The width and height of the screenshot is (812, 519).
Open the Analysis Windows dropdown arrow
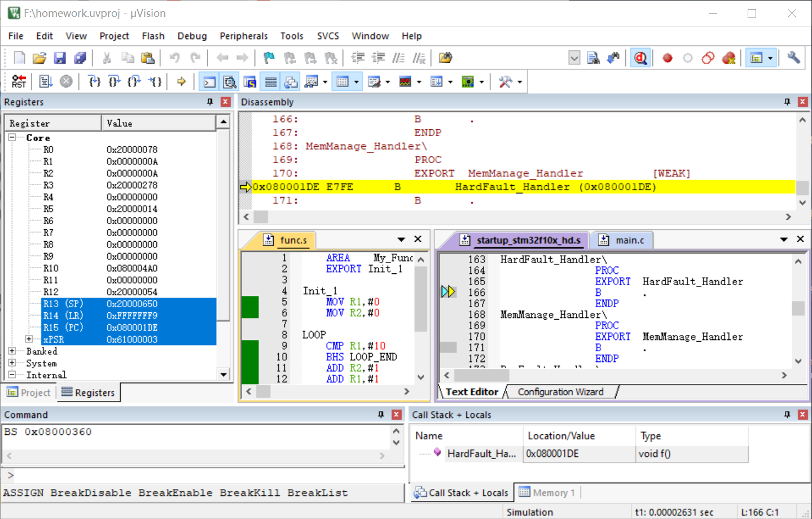(419, 82)
